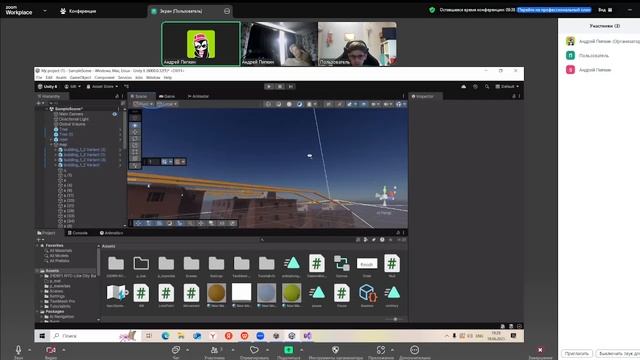The width and height of the screenshot is (640, 360).
Task: Select the blue-gray material asset
Action: pyautogui.click(x=267, y=293)
